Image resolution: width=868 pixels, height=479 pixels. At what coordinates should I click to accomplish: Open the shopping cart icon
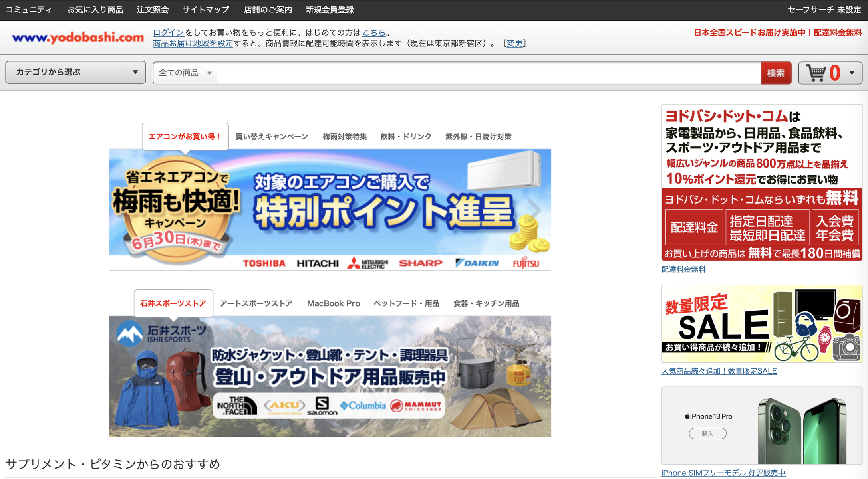click(x=816, y=73)
